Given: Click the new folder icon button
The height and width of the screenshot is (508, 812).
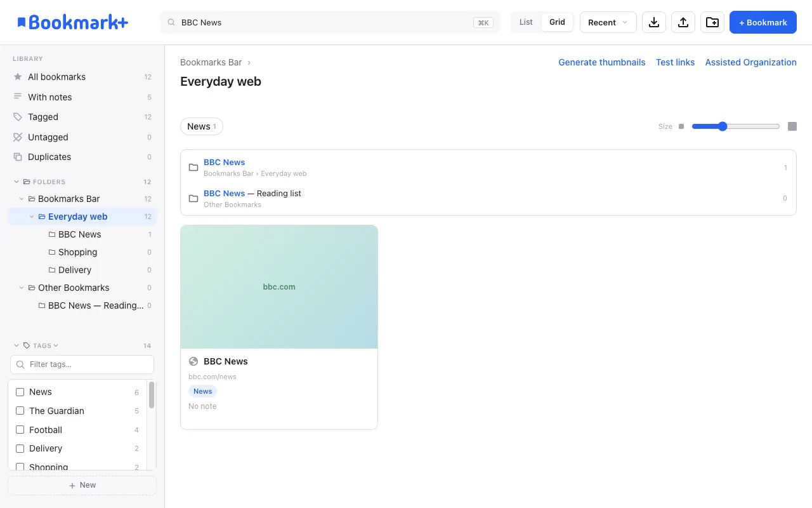Looking at the screenshot, I should 712,22.
